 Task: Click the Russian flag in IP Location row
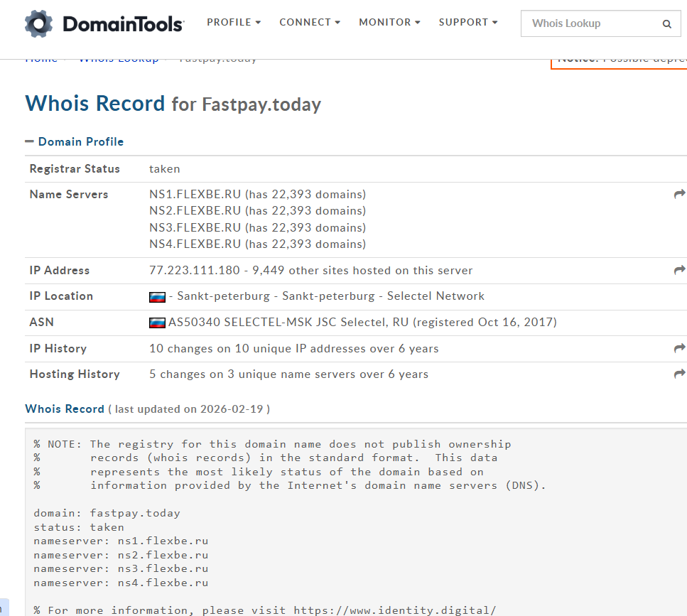(x=157, y=297)
